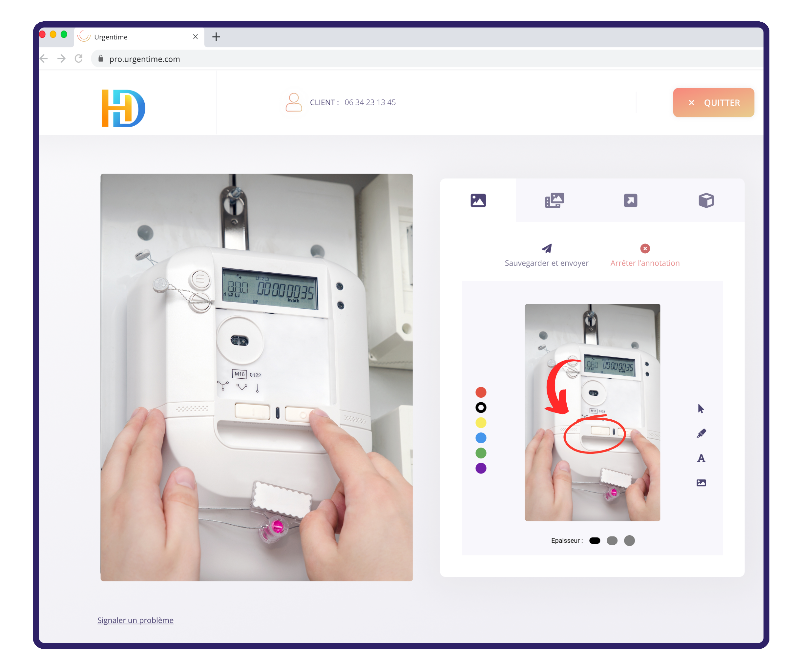Select the text annotation tool
795x672 pixels.
701,458
